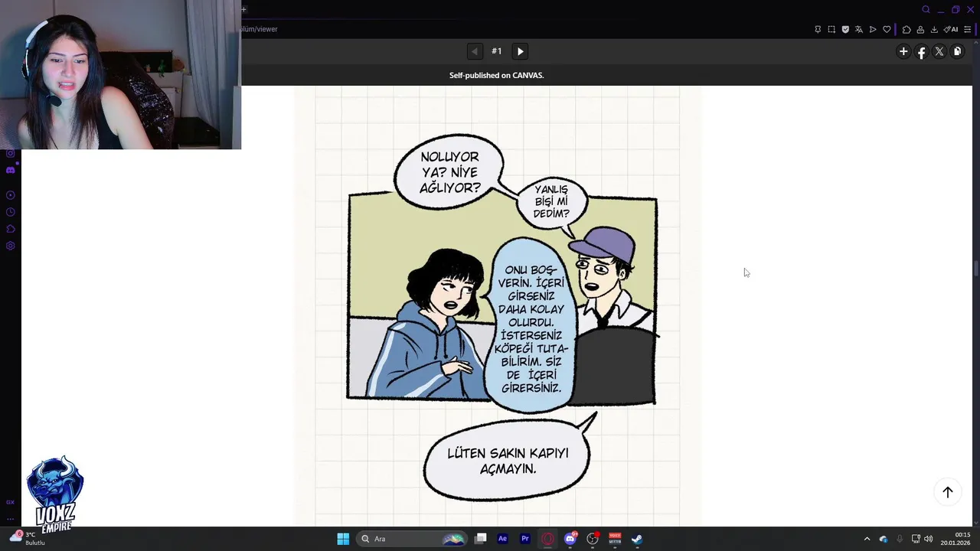The height and width of the screenshot is (551, 980).
Task: Open the send/flow arrow icon
Action: [x=873, y=29]
